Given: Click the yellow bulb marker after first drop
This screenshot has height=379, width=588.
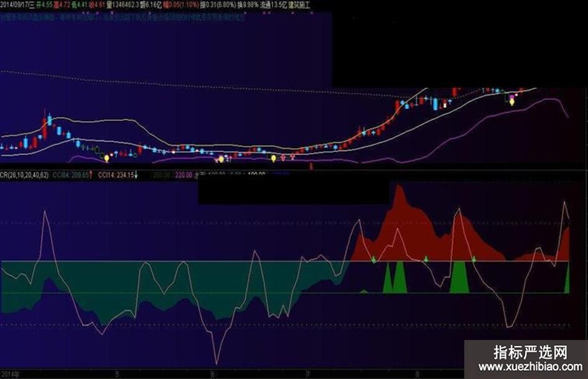Looking at the screenshot, I should point(106,158).
